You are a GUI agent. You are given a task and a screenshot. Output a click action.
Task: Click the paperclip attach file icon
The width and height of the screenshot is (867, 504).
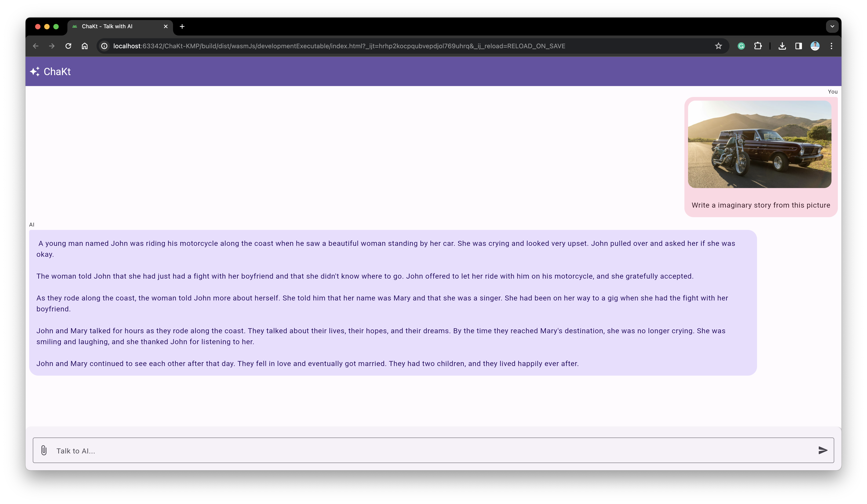click(x=44, y=450)
